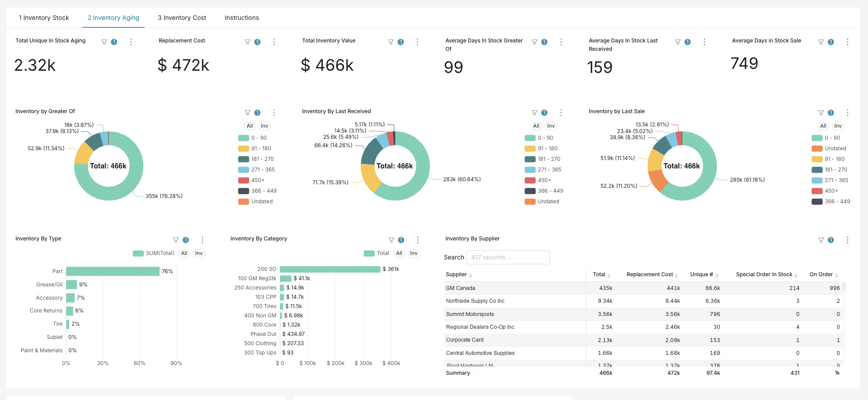Sort table by Supplier column
868x400 pixels.
(x=459, y=275)
